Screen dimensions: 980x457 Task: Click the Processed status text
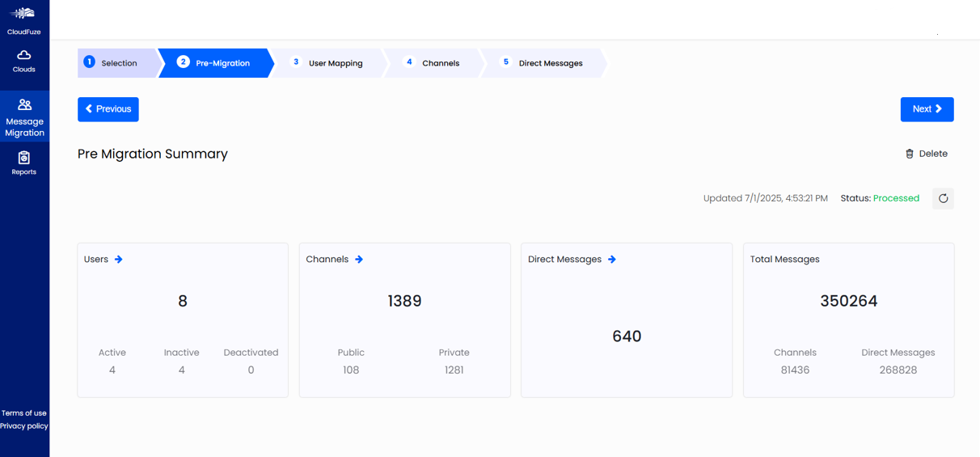point(896,198)
